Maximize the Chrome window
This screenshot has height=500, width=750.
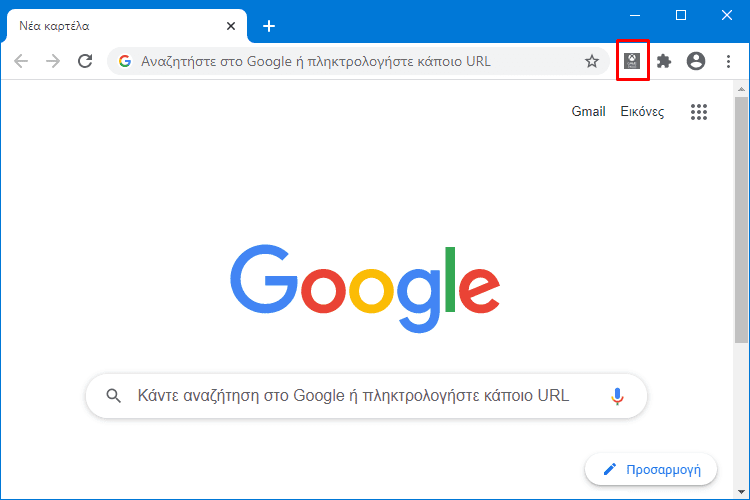point(681,15)
